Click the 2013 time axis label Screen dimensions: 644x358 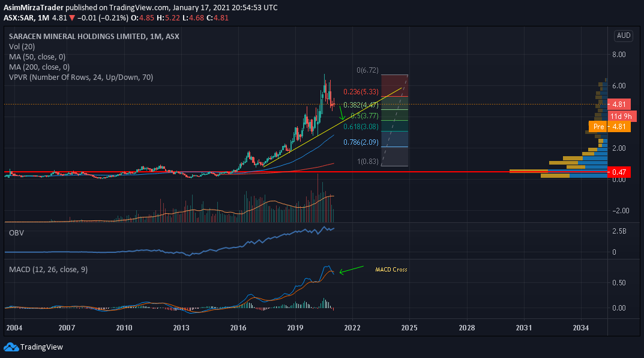(x=181, y=328)
